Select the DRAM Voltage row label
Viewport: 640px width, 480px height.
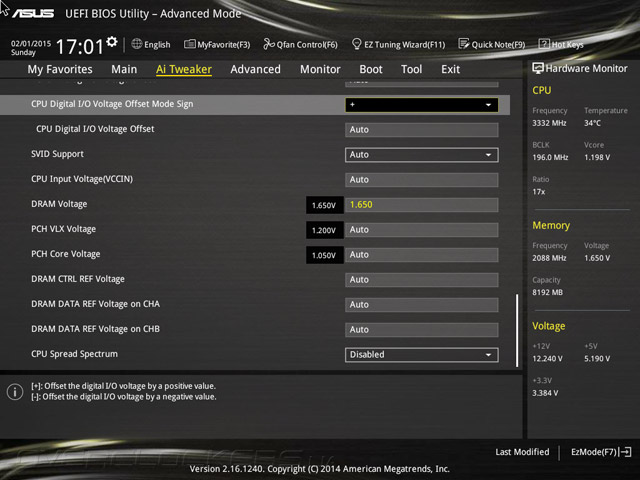[x=59, y=204]
